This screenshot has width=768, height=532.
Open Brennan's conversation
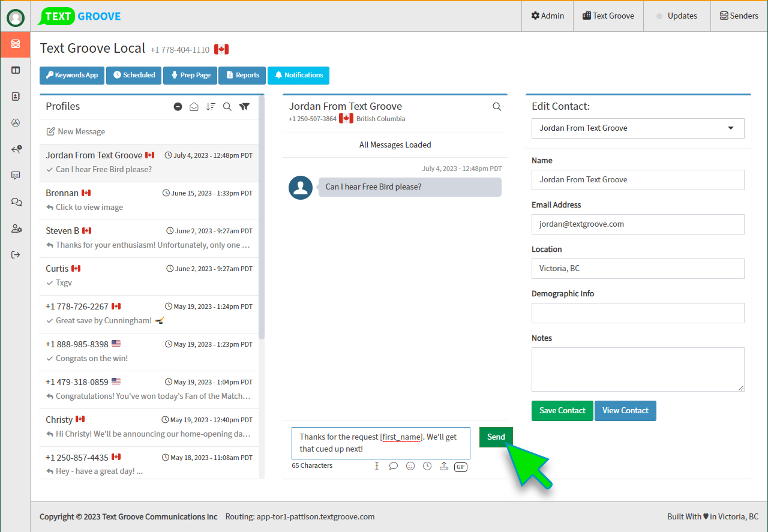(149, 201)
